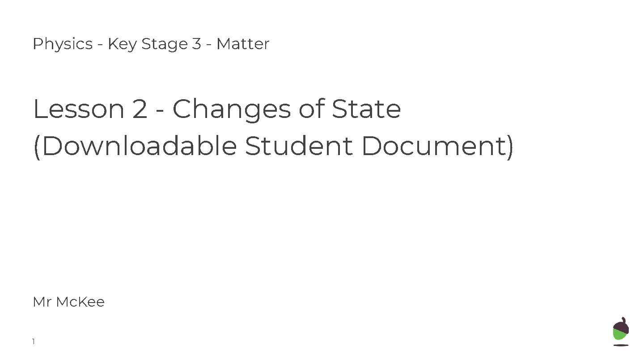Click the word Student in the title
This screenshot has width=644, height=362.
click(299, 146)
